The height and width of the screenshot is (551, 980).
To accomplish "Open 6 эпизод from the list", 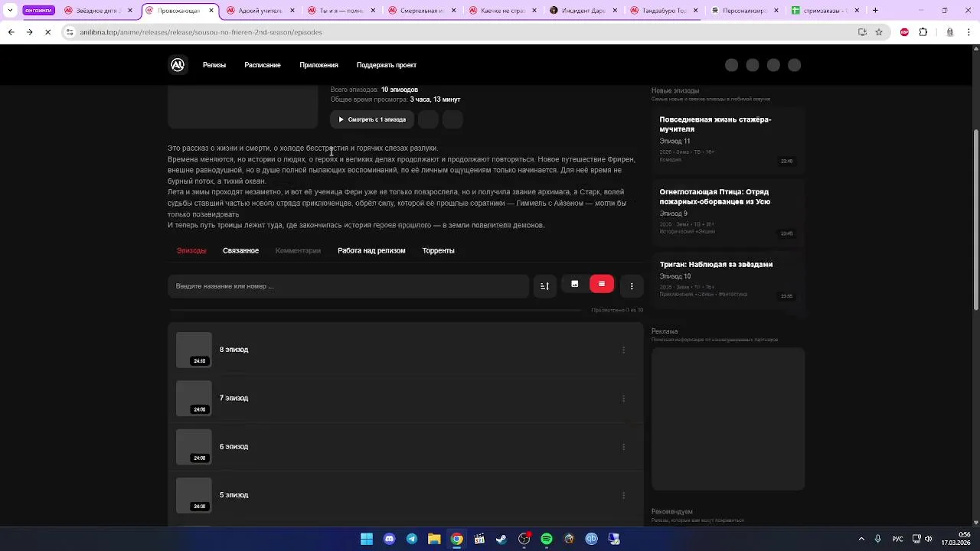I will (406, 446).
